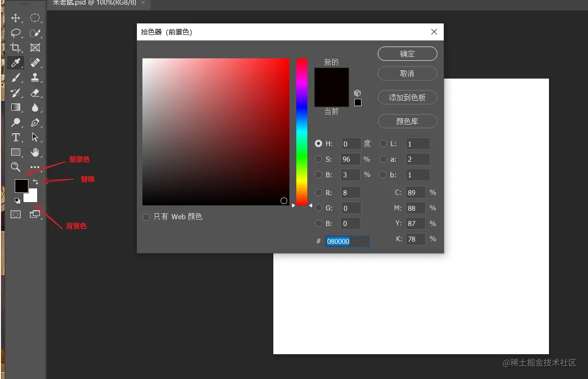Screen dimensions: 588x379
Task: Click the hex value input field
Action: point(347,241)
